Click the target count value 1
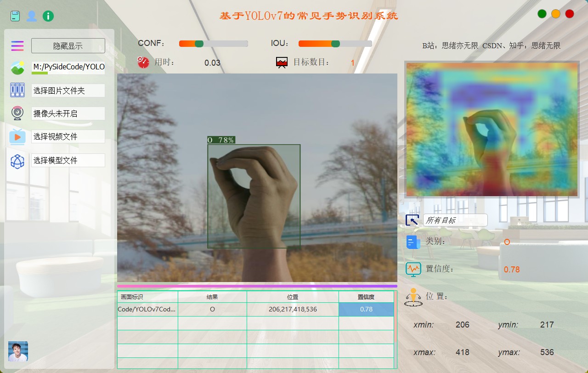Viewport: 588px width, 373px height. (x=352, y=63)
